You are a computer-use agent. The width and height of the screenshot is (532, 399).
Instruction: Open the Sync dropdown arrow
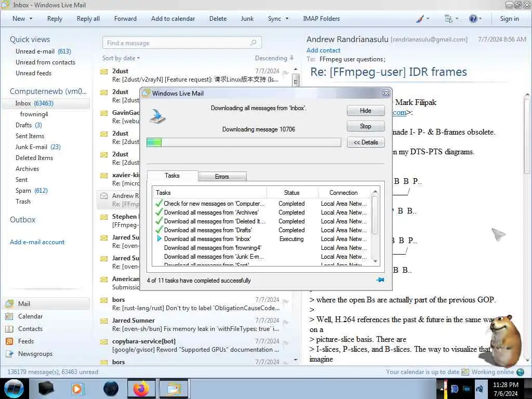tap(287, 19)
